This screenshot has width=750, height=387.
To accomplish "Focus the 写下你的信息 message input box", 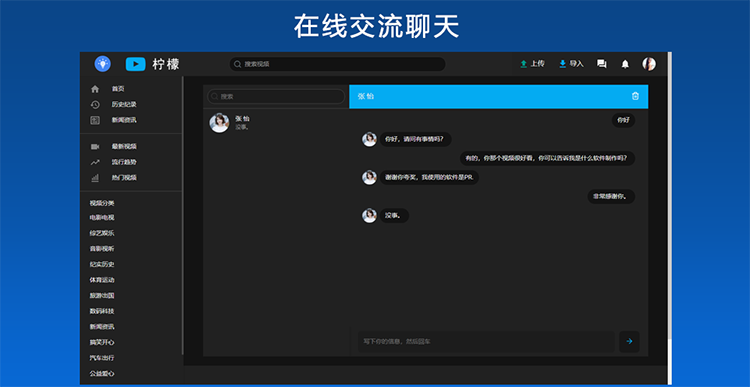I will [486, 342].
